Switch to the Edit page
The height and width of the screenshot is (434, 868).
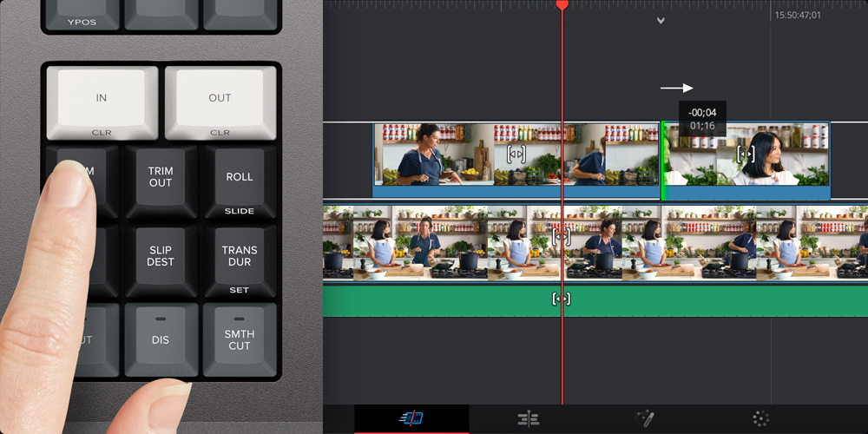[x=528, y=419]
